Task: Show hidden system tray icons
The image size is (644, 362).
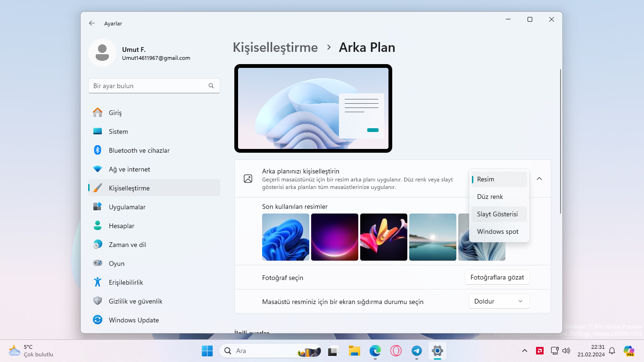Action: [525, 351]
